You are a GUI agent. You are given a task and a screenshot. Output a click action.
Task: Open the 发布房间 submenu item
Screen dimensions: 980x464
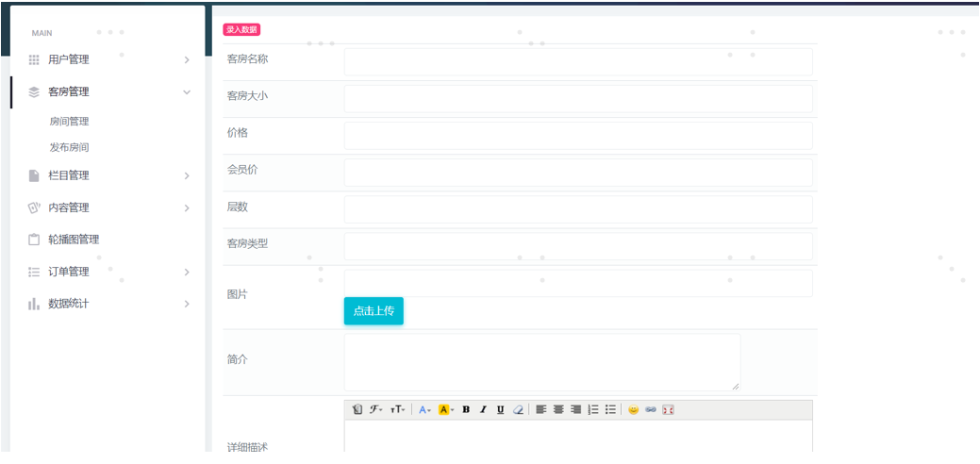[x=70, y=147]
